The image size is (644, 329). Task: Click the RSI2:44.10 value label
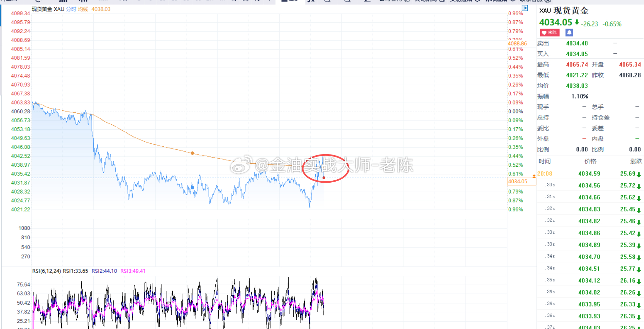click(104, 271)
